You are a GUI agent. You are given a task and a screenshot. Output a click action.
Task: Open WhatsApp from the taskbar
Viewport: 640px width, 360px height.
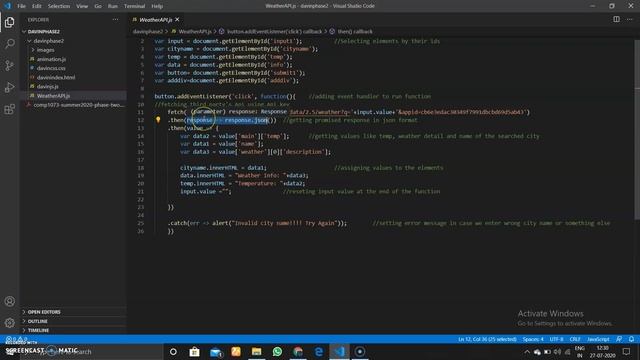click(277, 351)
